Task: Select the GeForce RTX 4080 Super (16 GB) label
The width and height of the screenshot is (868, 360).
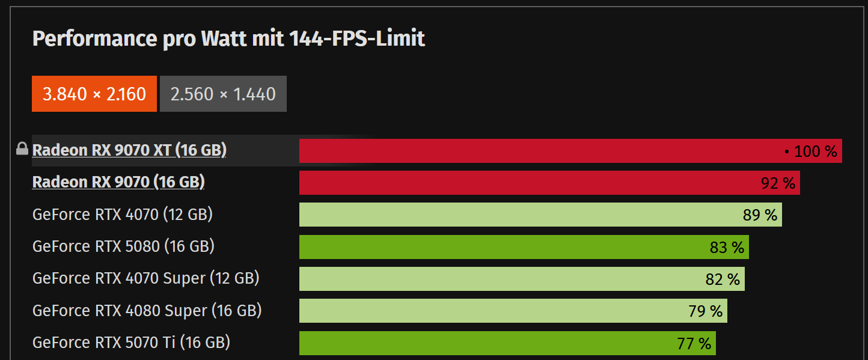Action: click(147, 310)
